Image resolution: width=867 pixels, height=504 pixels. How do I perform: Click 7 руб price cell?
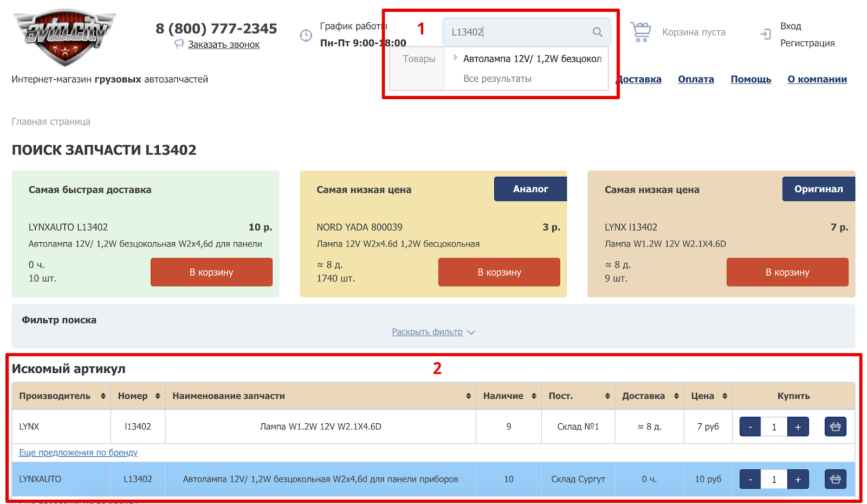click(x=708, y=427)
